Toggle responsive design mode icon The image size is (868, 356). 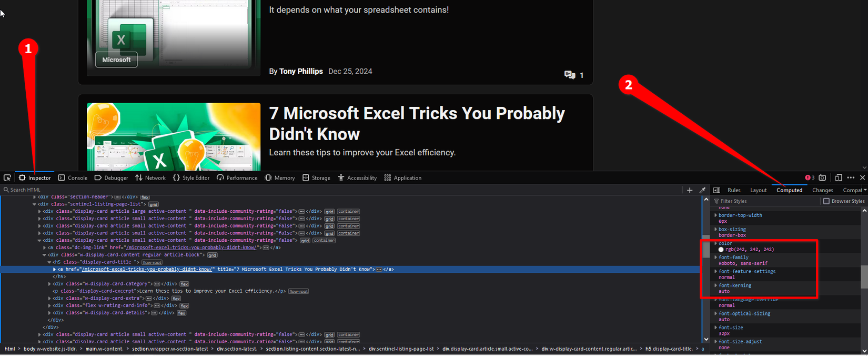pyautogui.click(x=839, y=178)
